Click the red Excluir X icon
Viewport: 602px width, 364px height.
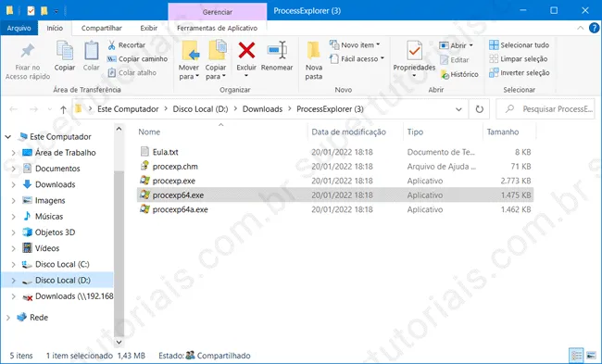click(246, 50)
